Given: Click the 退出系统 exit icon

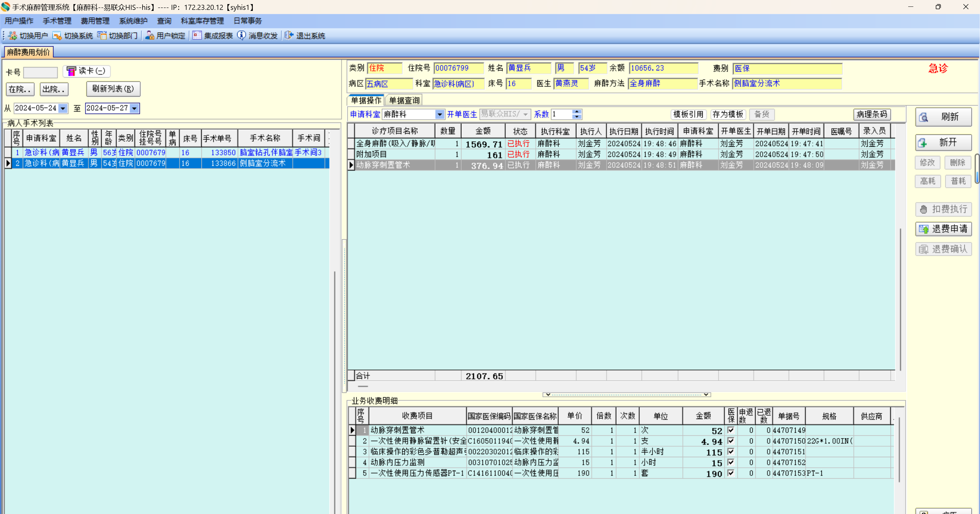Looking at the screenshot, I should [289, 35].
